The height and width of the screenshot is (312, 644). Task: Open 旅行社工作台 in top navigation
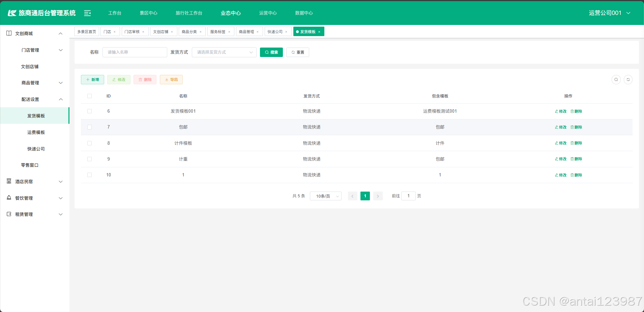[189, 13]
